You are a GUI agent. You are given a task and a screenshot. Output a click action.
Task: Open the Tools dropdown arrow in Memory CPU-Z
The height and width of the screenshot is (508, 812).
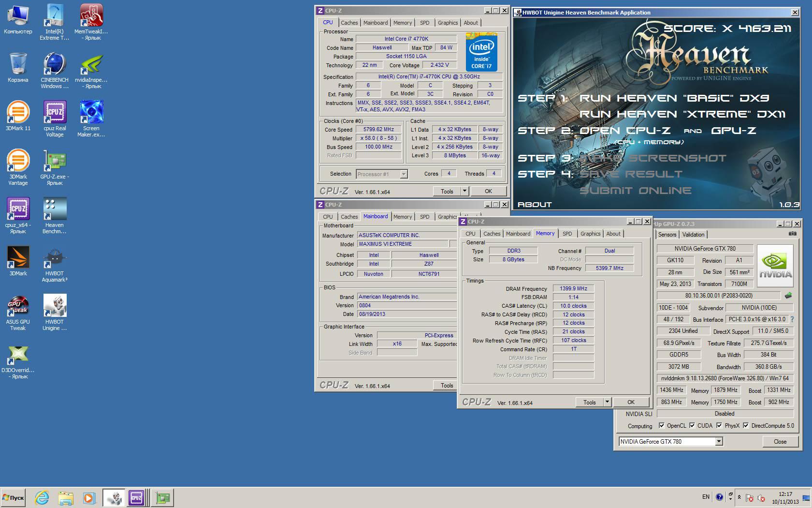607,402
